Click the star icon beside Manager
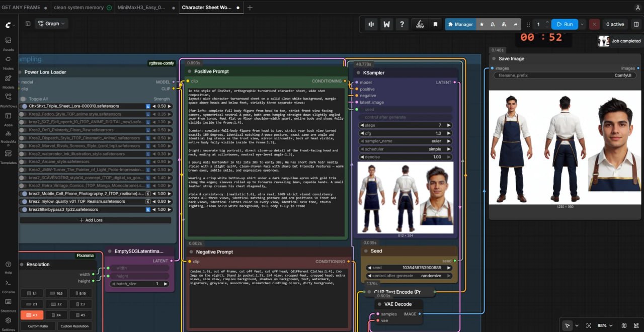The height and width of the screenshot is (332, 644). click(x=482, y=24)
